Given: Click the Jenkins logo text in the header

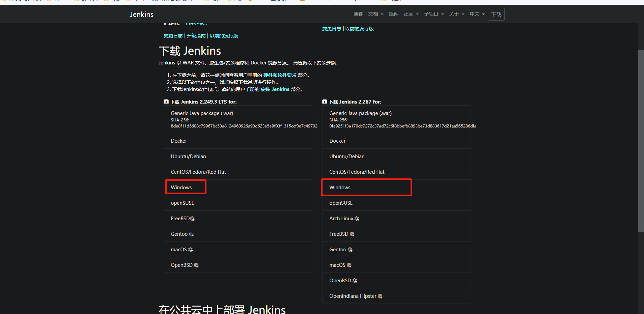Looking at the screenshot, I should pos(142,14).
